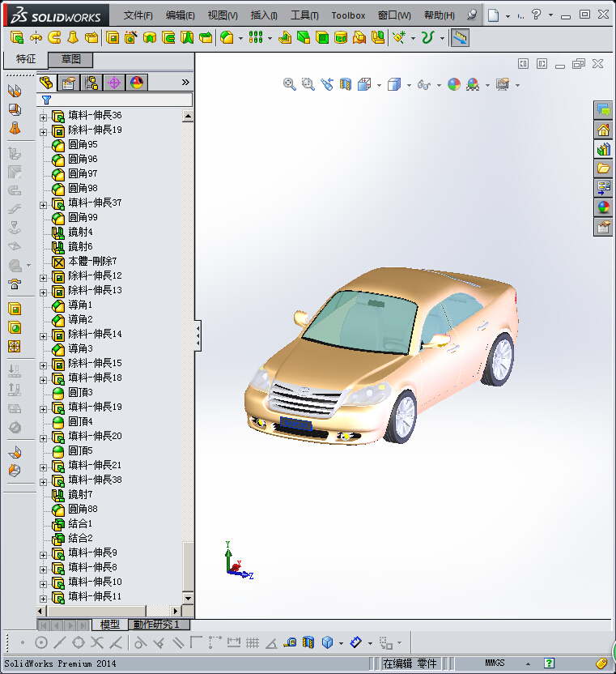Image resolution: width=616 pixels, height=674 pixels.
Task: Expand the 填料-伸長18 tree node
Action: [43, 380]
